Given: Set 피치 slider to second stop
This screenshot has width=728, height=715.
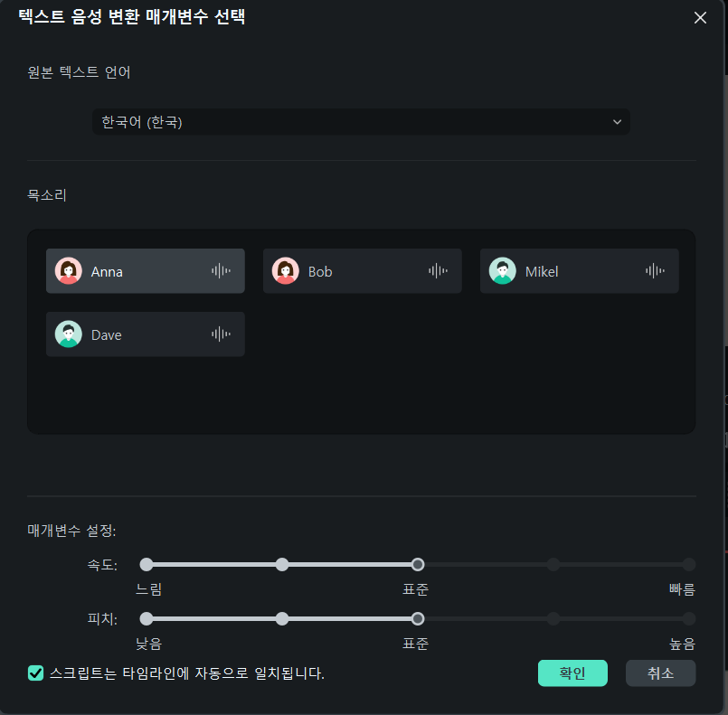Looking at the screenshot, I should [x=282, y=619].
